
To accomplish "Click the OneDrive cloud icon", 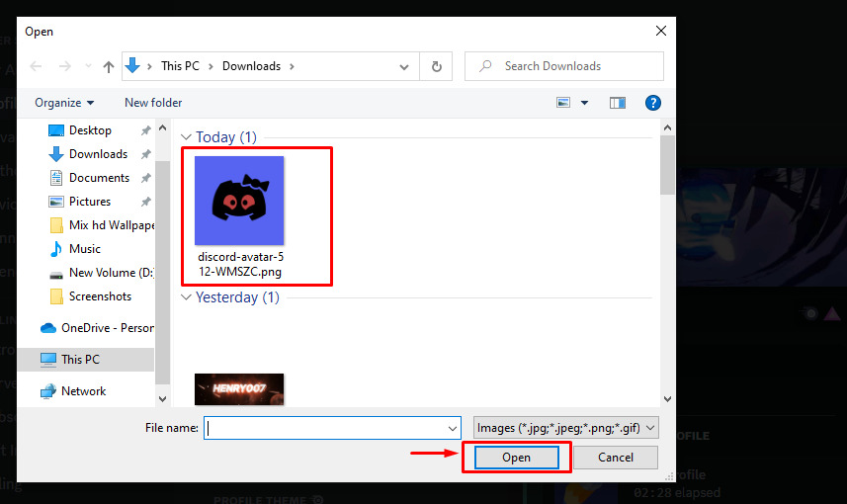I will coord(48,328).
